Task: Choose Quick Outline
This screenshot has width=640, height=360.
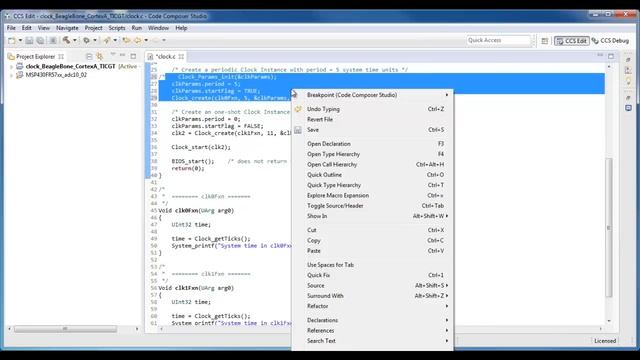Action: [372, 175]
